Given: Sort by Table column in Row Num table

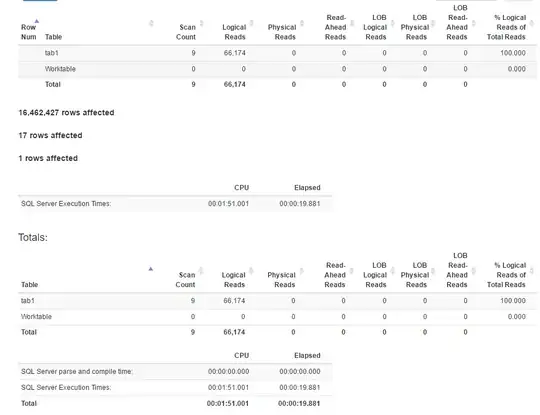Looking at the screenshot, I should (151, 23).
